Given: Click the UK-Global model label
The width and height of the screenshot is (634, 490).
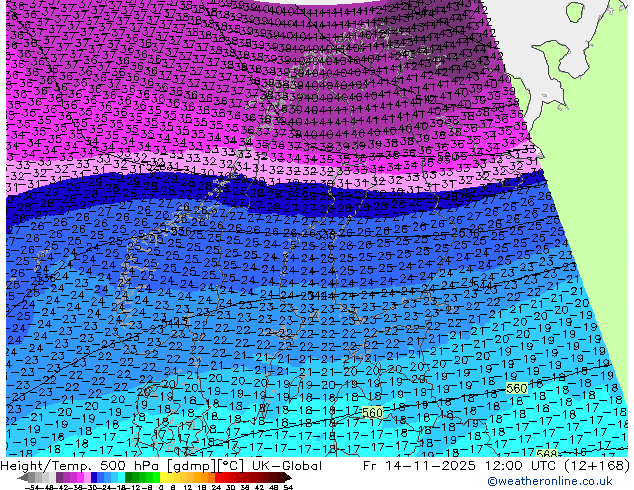Looking at the screenshot, I should pyautogui.click(x=283, y=466).
